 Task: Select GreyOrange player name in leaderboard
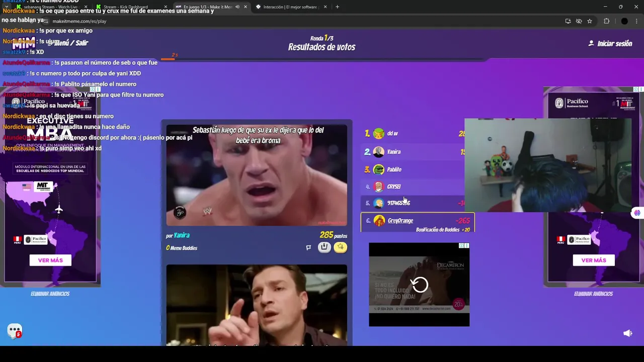click(x=400, y=221)
